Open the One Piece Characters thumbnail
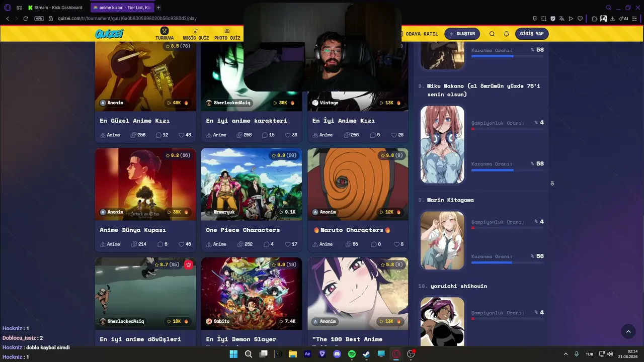The height and width of the screenshot is (362, 644). click(x=252, y=185)
